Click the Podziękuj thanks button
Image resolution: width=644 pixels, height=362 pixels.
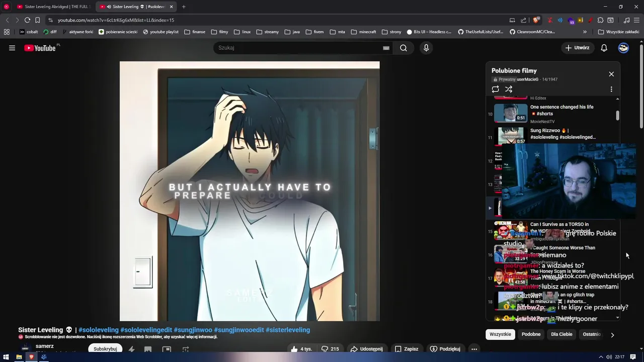[x=445, y=349]
